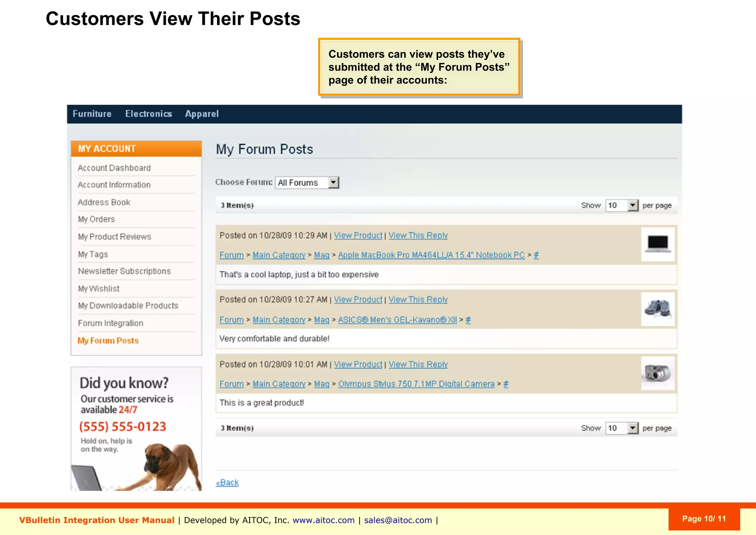Click # link after Olympus breadcrumb
Viewport: 756px width, 535px height.
(x=506, y=384)
